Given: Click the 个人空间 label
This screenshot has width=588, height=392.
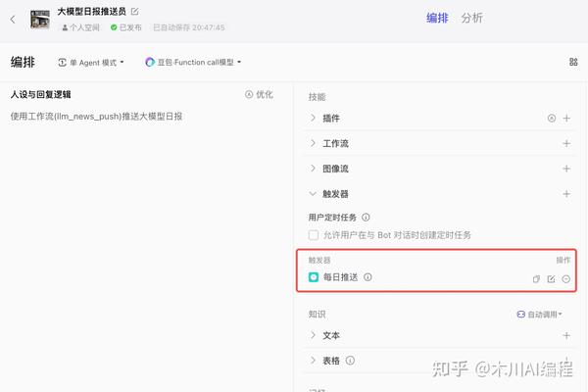Looking at the screenshot, I should click(x=81, y=27).
